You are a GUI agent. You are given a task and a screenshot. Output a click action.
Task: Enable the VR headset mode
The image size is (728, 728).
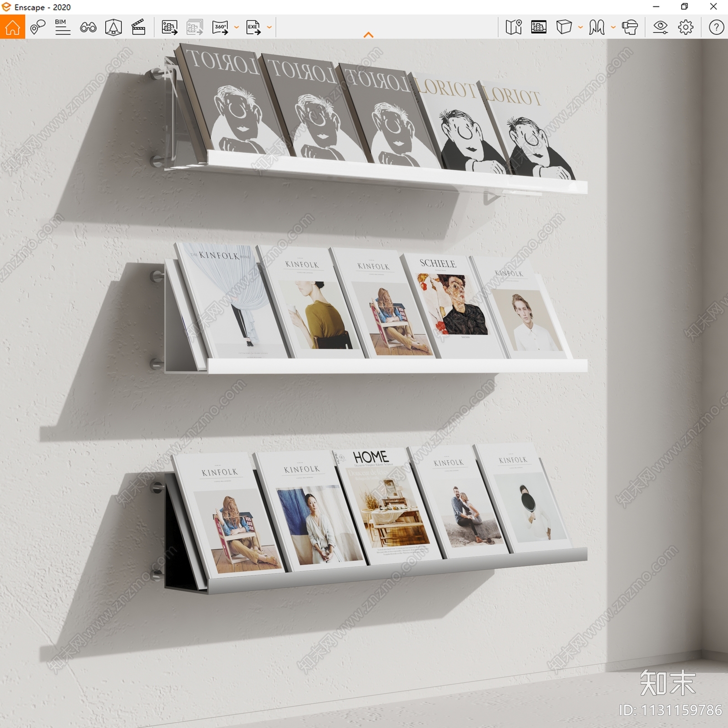point(630,27)
